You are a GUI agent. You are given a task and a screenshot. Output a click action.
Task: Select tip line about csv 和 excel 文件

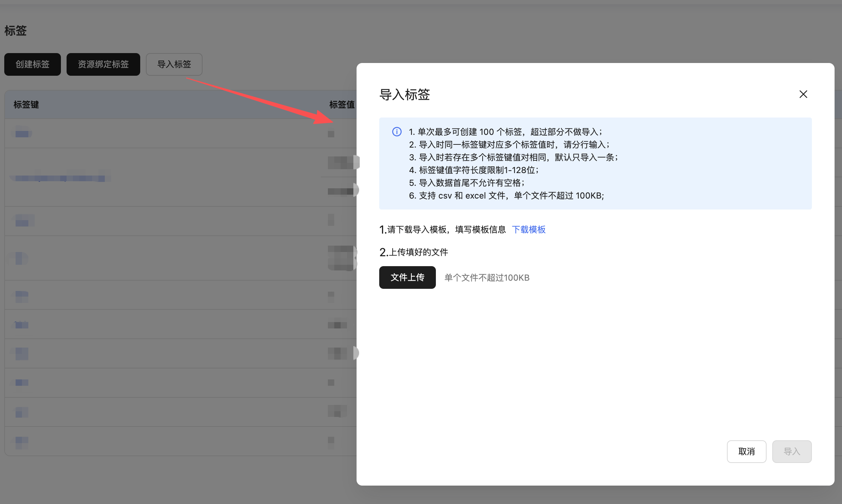[506, 196]
